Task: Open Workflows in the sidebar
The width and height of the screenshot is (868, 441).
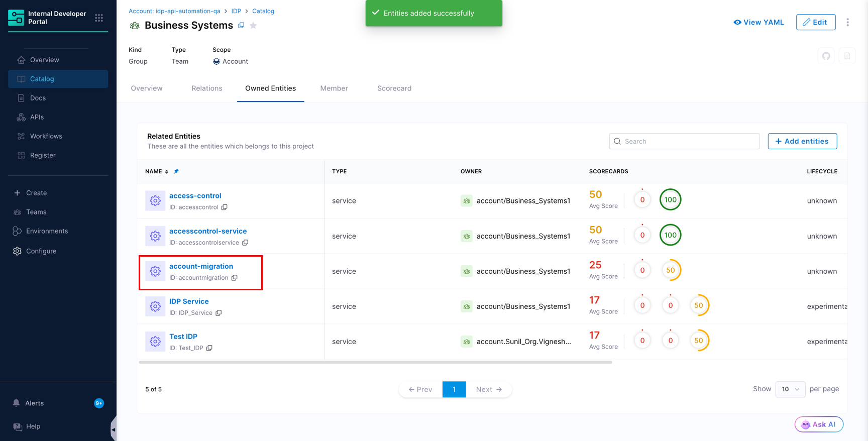Action: pos(58,136)
